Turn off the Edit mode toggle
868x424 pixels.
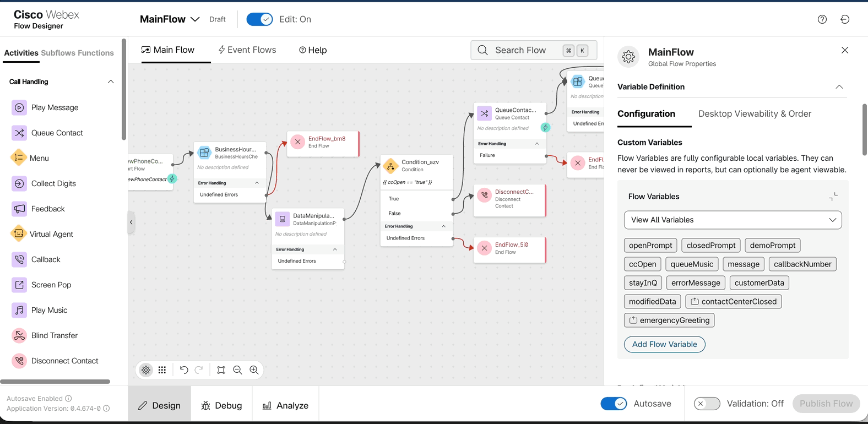[259, 19]
